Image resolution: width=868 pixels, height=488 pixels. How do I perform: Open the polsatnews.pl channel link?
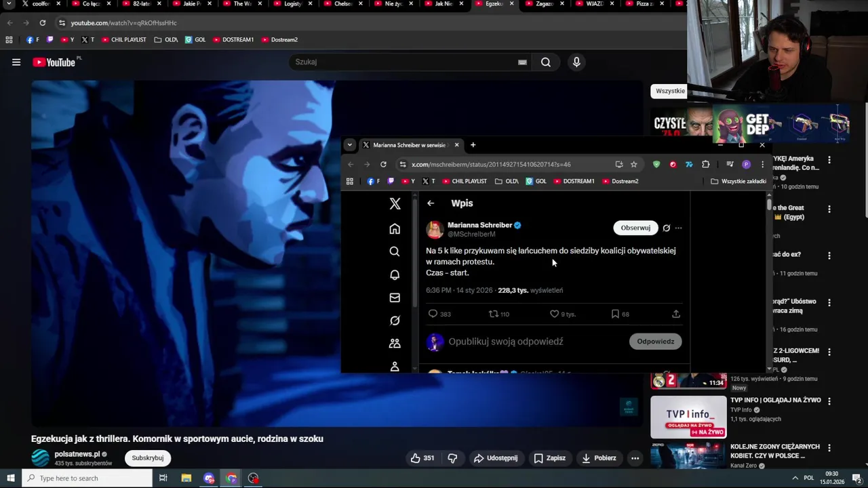pos(77,454)
